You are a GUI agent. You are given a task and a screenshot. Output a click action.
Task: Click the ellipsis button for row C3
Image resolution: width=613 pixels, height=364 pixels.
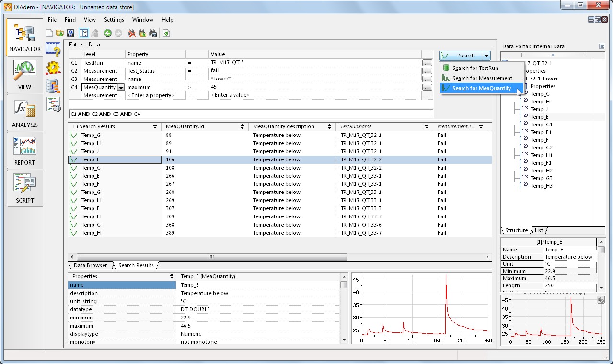[x=427, y=79]
